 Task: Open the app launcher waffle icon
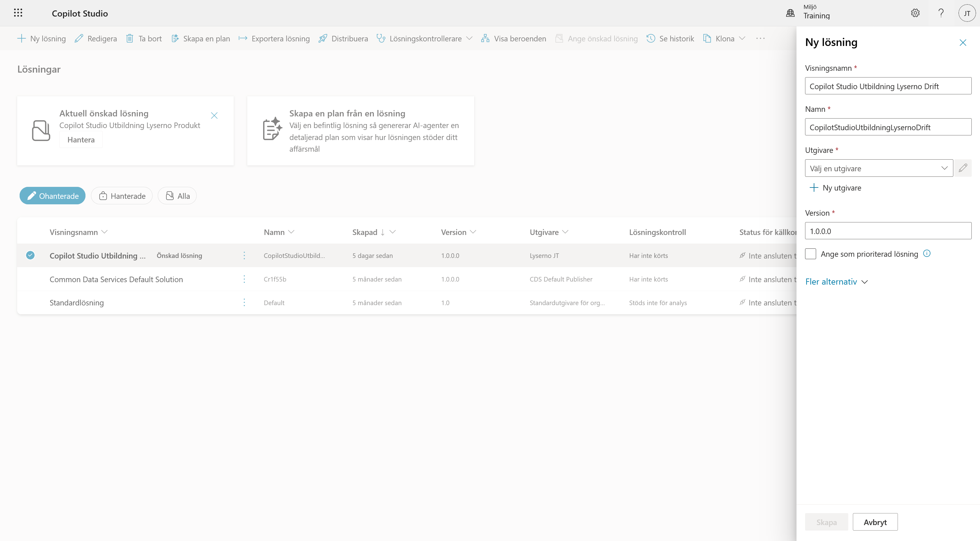point(18,13)
